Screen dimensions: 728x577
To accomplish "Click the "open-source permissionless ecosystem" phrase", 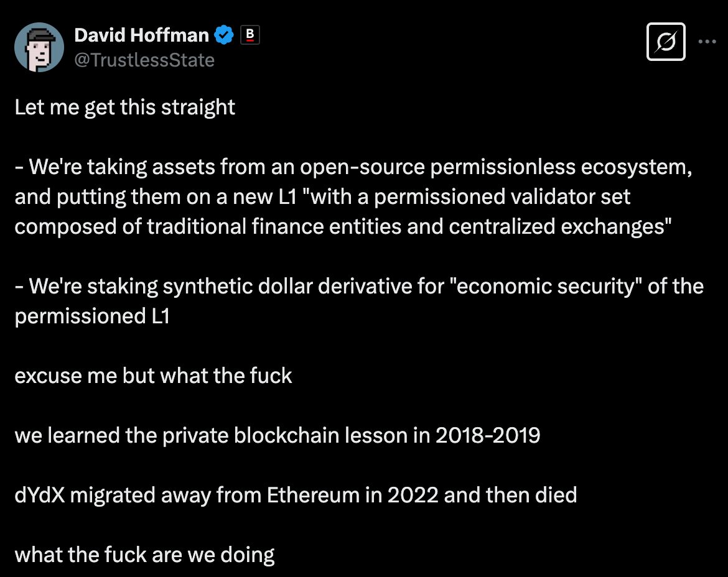I will pos(496,167).
